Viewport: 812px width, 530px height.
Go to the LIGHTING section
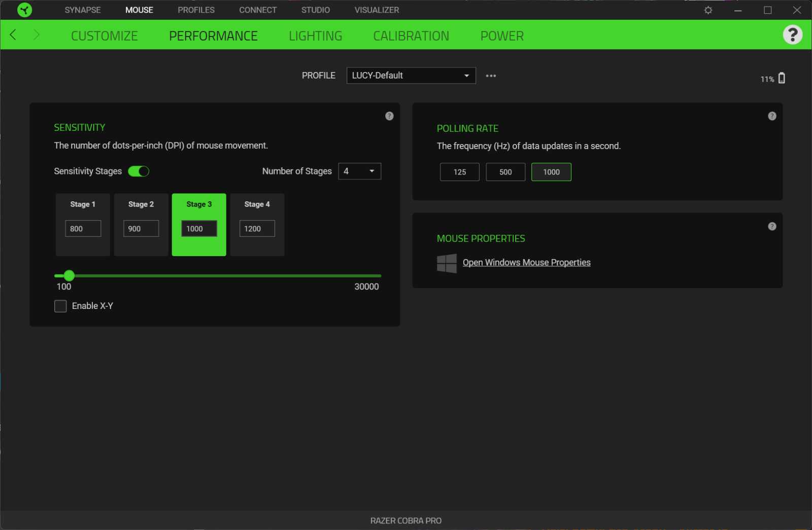(315, 36)
